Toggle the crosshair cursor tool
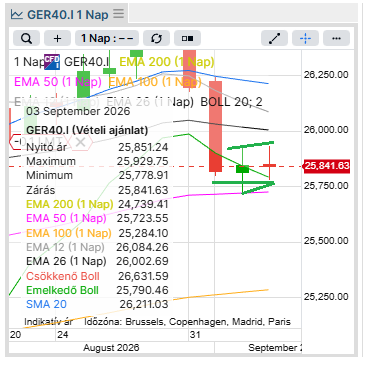The height and width of the screenshot is (368, 384). [x=305, y=38]
